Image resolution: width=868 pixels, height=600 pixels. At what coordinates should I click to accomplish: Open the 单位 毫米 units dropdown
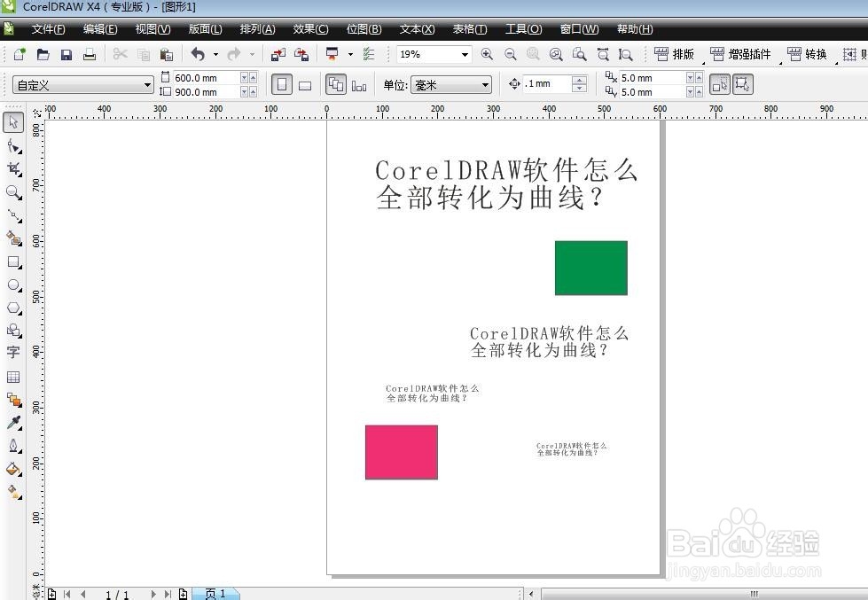pos(450,85)
